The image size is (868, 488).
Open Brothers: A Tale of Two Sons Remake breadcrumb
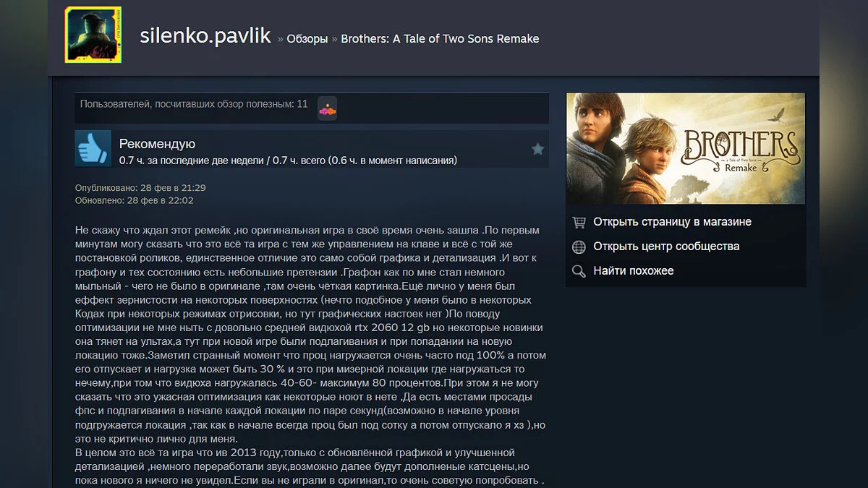click(440, 39)
